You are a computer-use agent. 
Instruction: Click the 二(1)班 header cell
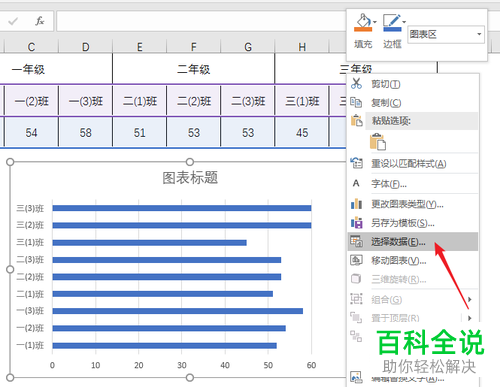click(x=140, y=101)
